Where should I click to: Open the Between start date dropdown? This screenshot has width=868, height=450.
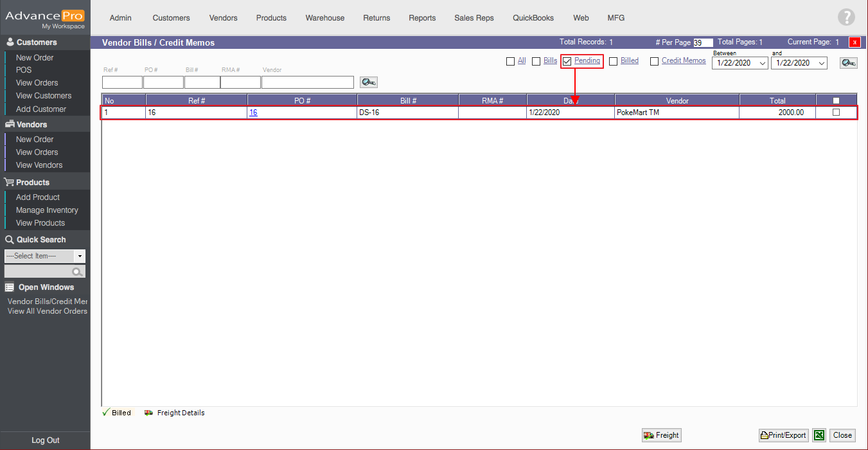(x=762, y=63)
